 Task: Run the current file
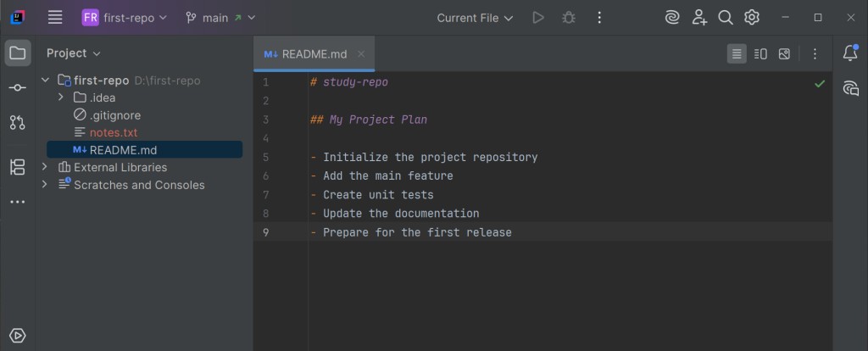(x=537, y=18)
